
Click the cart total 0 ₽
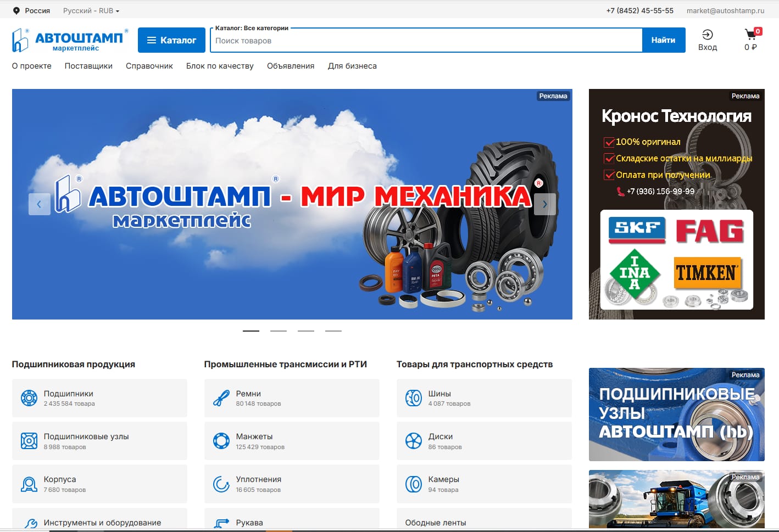(750, 47)
